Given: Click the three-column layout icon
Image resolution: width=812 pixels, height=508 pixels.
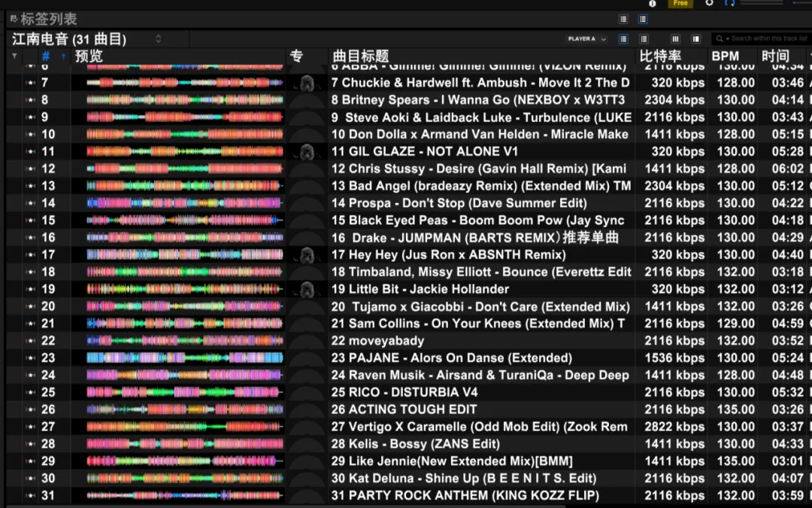Looking at the screenshot, I should (675, 39).
